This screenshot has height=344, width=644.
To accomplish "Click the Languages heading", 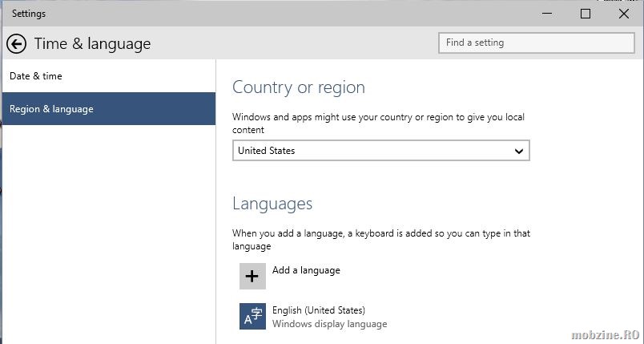I will tap(272, 204).
